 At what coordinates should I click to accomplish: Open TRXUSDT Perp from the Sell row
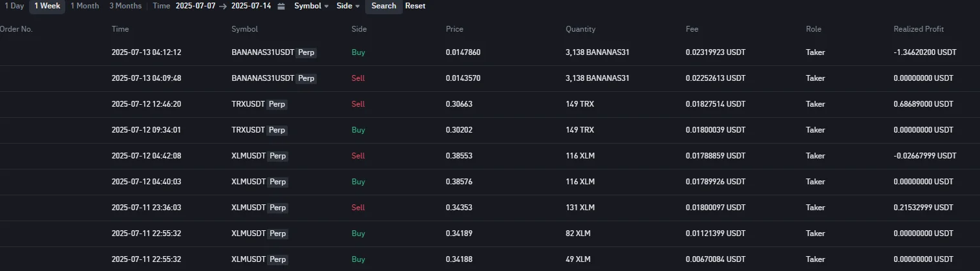point(248,104)
